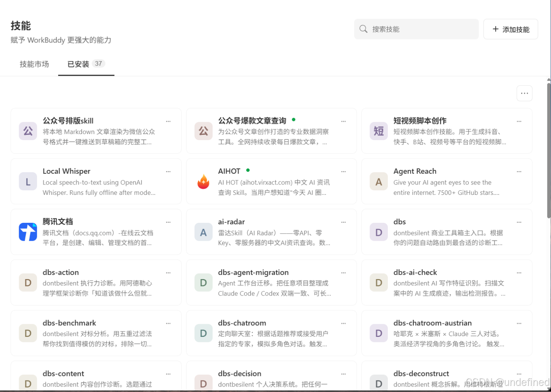Image resolution: width=551 pixels, height=392 pixels.
Task: Click the dbs-chatroom-austrian D icon
Action: (379, 333)
